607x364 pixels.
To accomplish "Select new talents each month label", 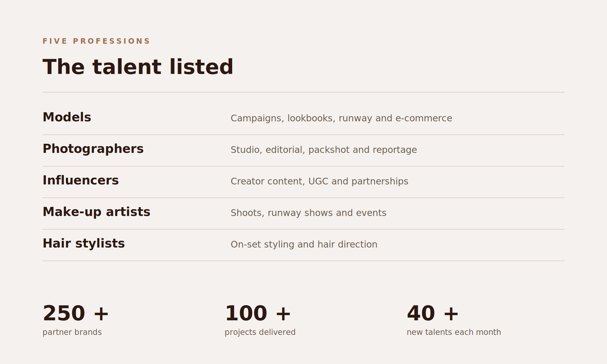I will pos(454,332).
